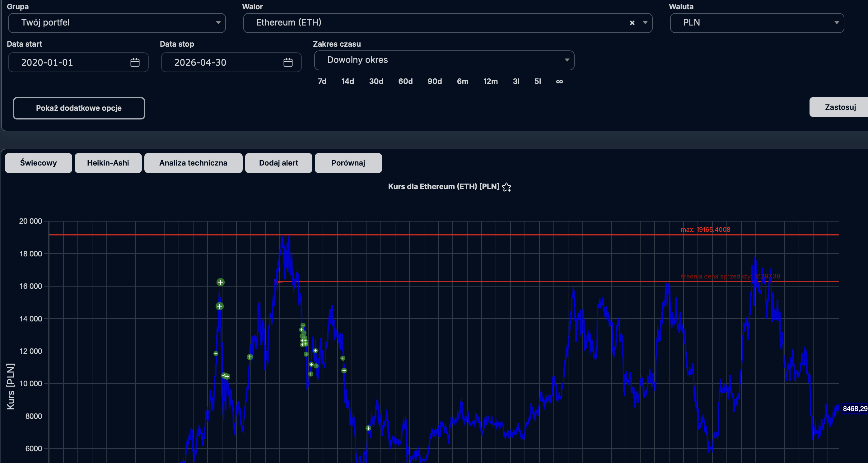
Task: Switch chart to Heikin-Ashi view
Action: (x=108, y=163)
